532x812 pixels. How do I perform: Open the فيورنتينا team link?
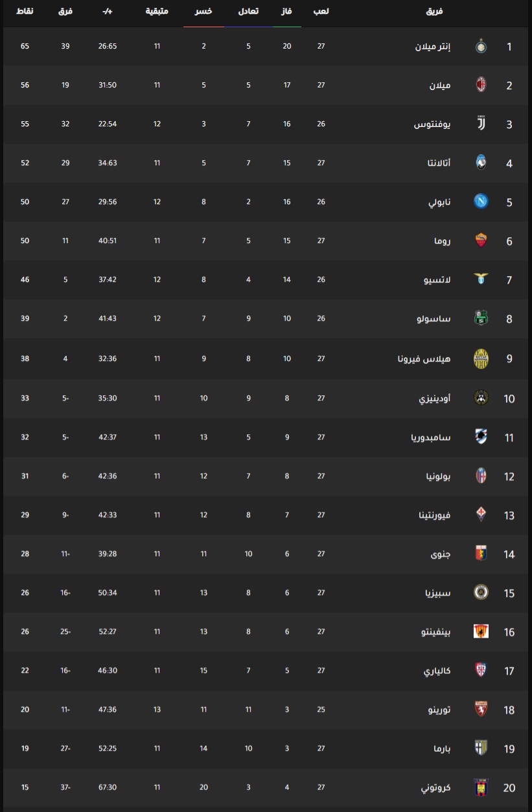(439, 515)
